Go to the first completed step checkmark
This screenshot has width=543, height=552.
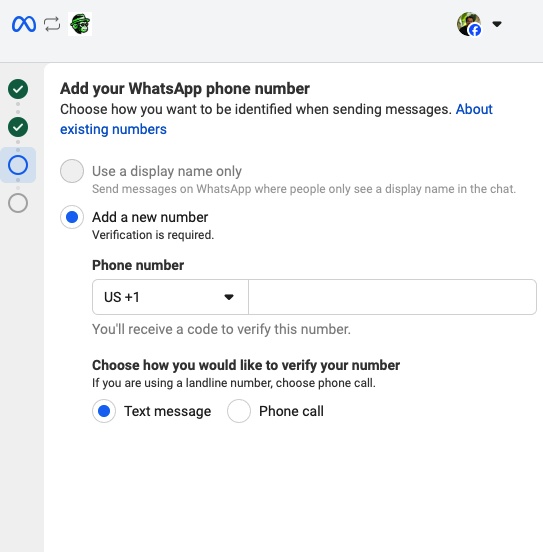click(x=18, y=89)
